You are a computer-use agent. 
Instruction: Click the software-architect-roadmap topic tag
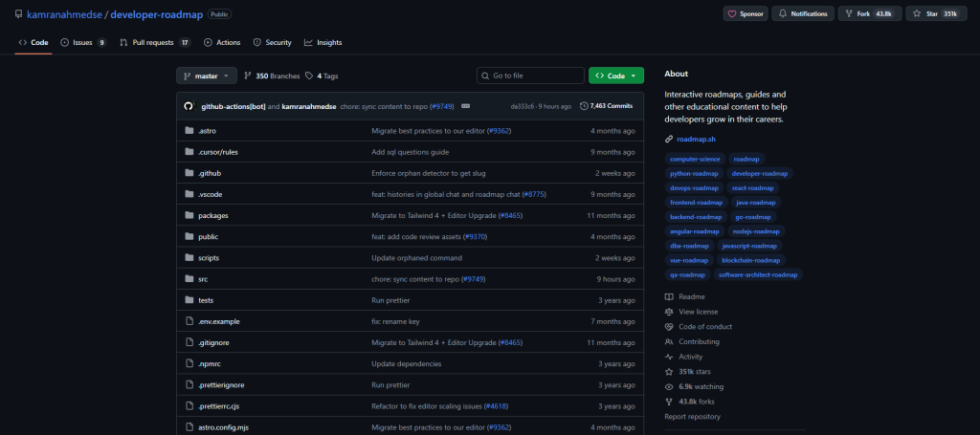[758, 274]
